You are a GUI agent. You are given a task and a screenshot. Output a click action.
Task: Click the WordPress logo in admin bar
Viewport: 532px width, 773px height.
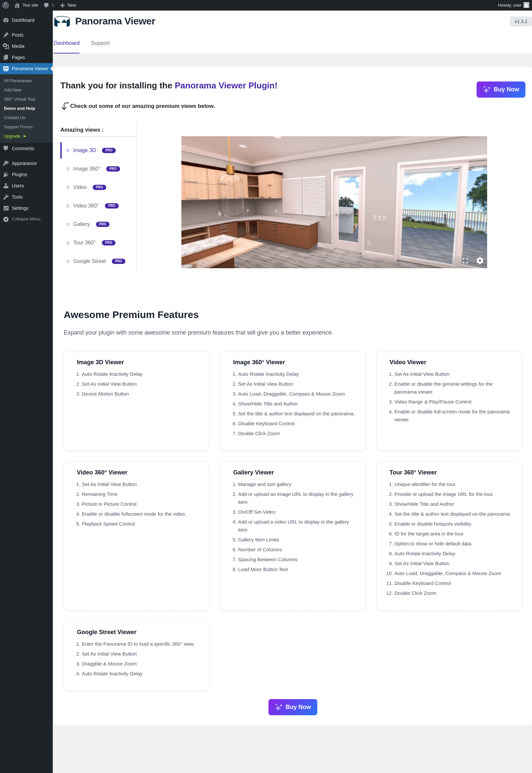(x=6, y=5)
